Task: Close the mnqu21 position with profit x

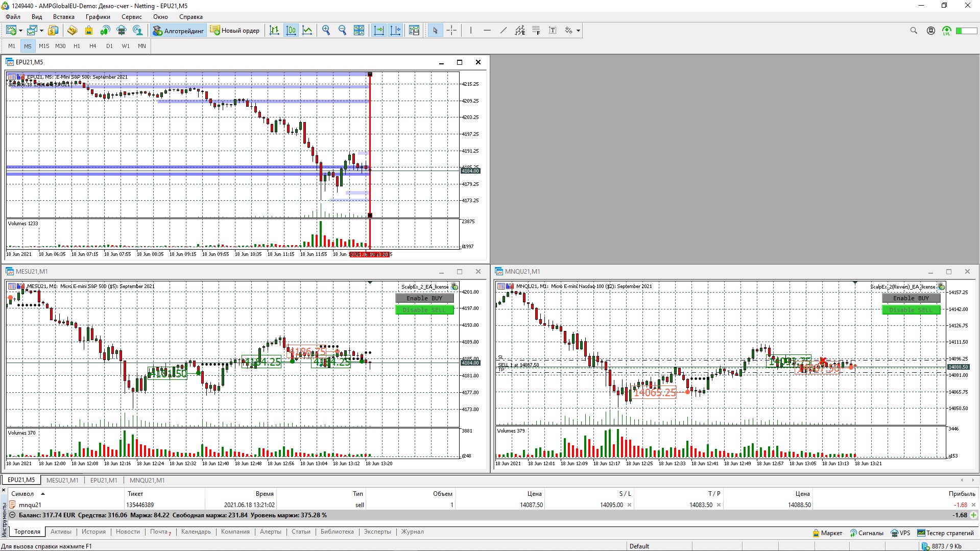Action: pyautogui.click(x=973, y=505)
